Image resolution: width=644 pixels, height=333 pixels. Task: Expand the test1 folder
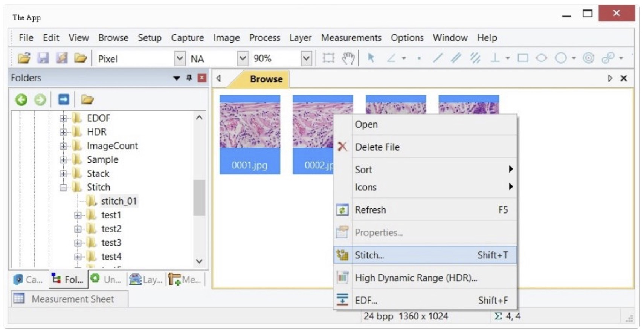tap(78, 215)
